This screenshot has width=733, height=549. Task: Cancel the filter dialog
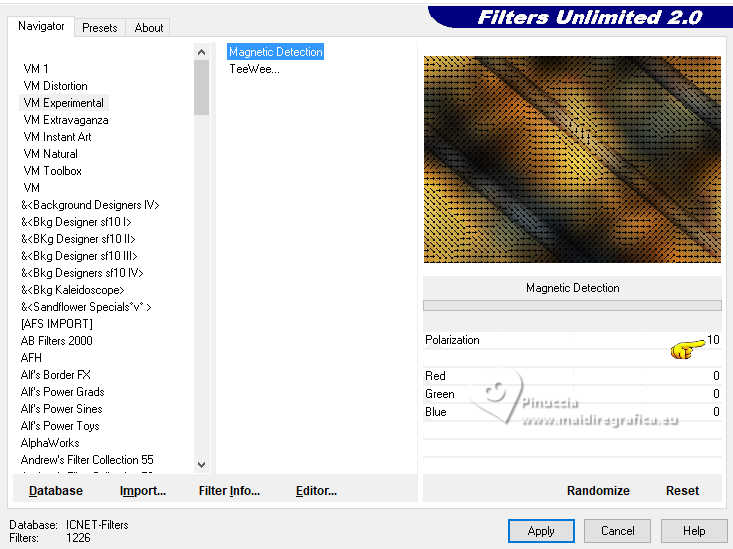pos(617,531)
